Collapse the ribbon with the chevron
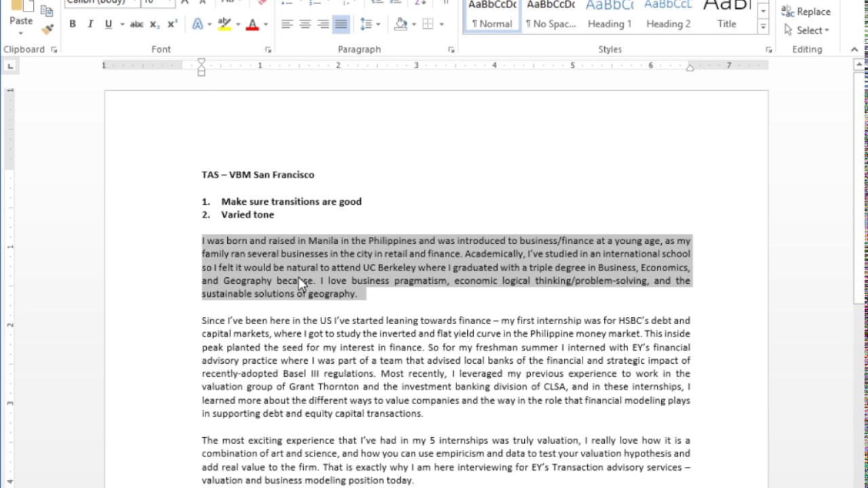Image resolution: width=868 pixels, height=488 pixels. click(854, 49)
